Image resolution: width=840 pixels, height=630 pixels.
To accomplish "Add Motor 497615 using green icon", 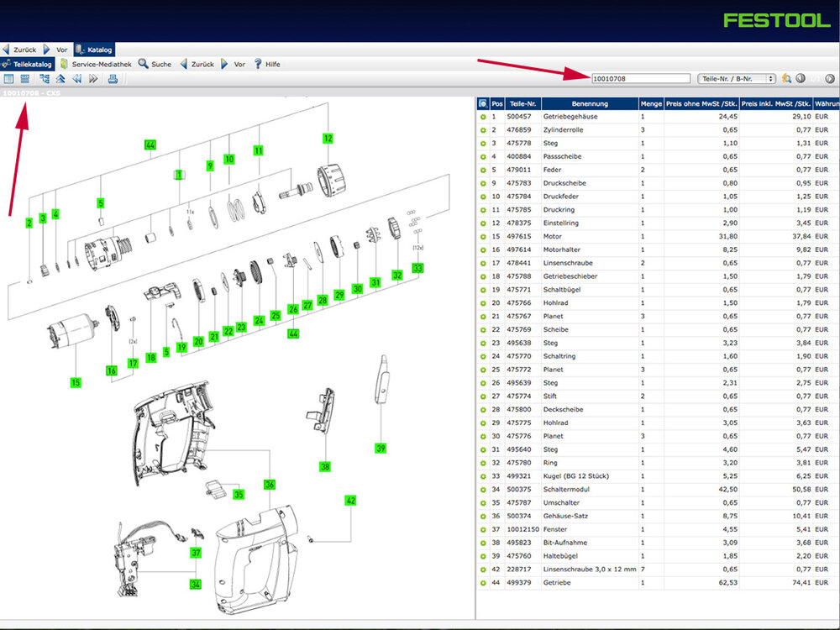I will click(483, 237).
